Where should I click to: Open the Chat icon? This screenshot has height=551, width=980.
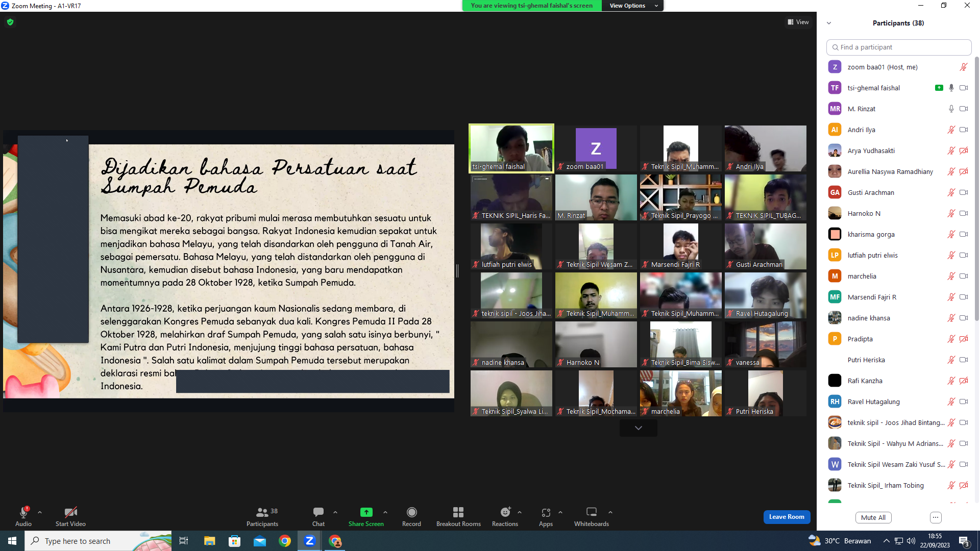click(x=318, y=512)
